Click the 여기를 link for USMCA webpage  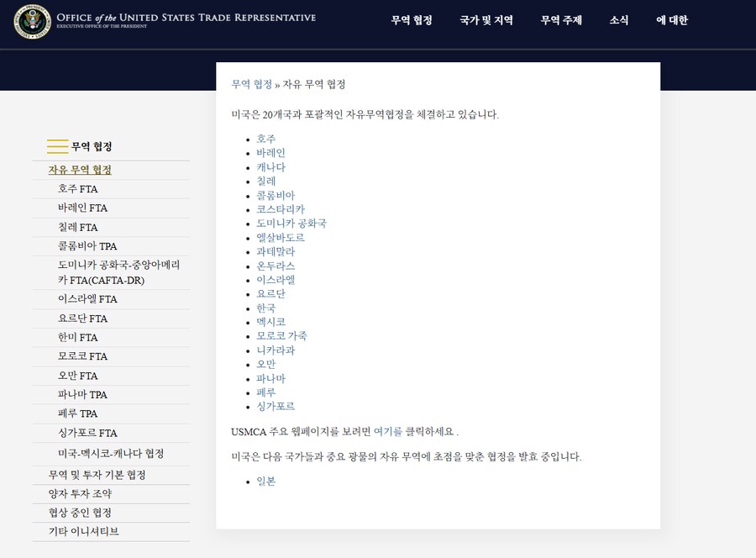pos(387,432)
